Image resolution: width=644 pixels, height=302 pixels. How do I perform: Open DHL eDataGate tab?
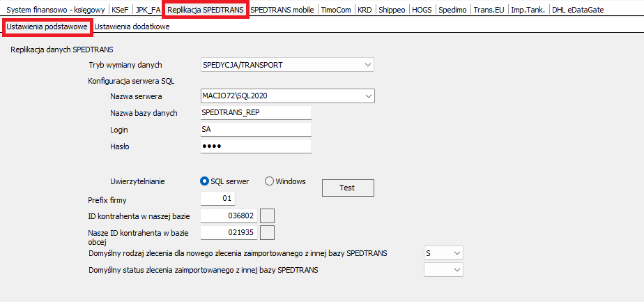[x=578, y=10]
